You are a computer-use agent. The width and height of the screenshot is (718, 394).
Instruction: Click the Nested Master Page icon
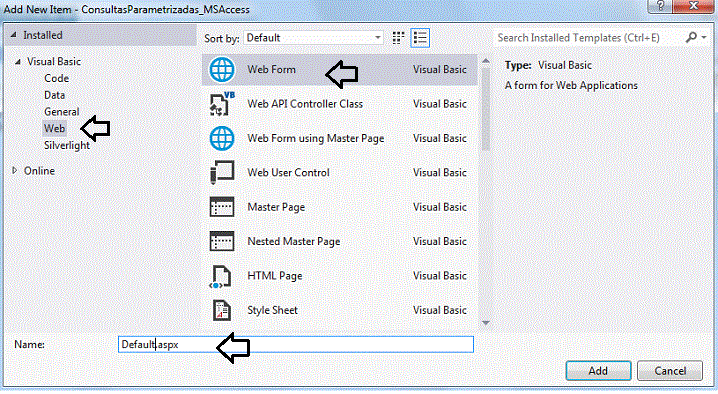[x=222, y=241]
